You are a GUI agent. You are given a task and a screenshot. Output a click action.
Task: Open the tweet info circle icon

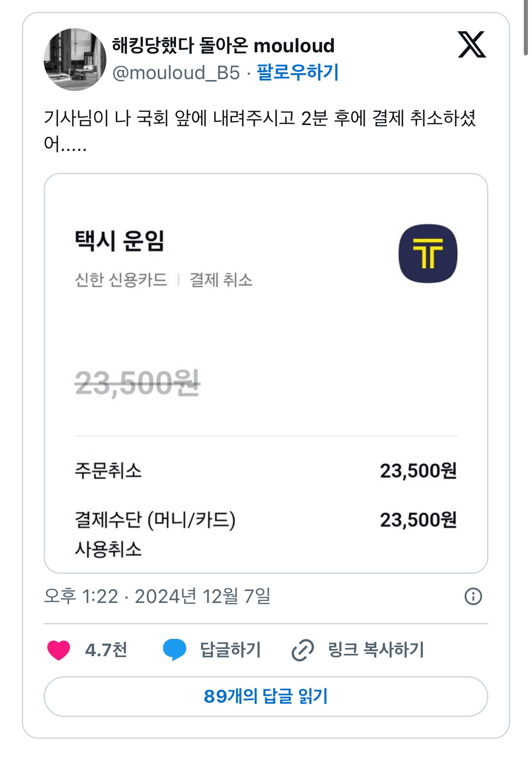[473, 596]
